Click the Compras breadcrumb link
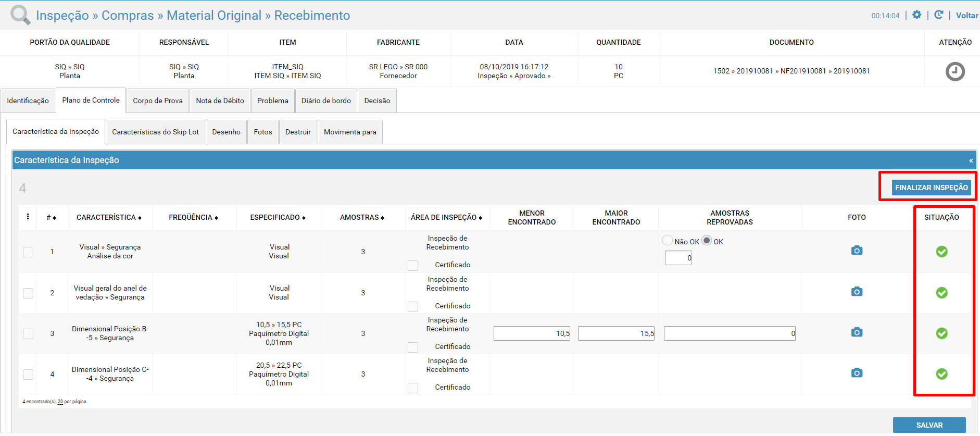Screen dimensions: 980x436 pyautogui.click(x=128, y=16)
